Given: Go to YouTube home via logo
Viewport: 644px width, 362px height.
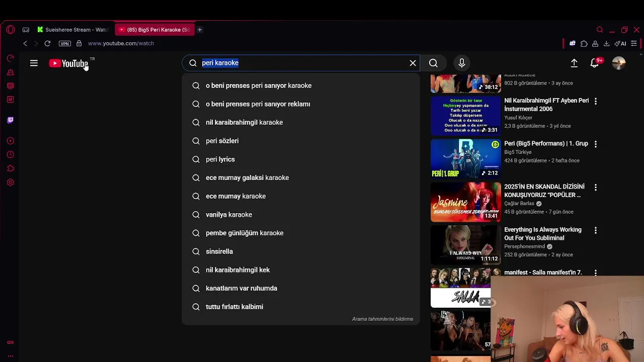Looking at the screenshot, I should click(x=69, y=63).
